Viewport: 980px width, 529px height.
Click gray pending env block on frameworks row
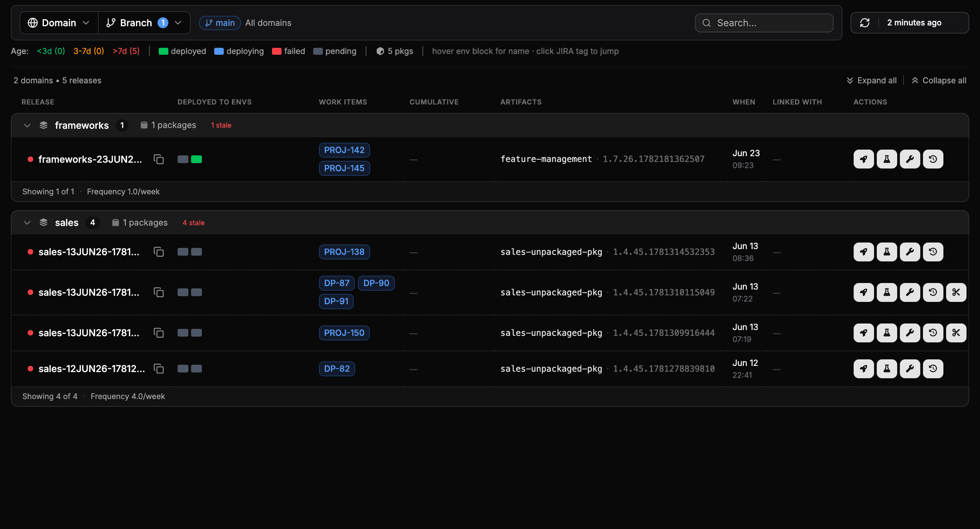pos(183,159)
